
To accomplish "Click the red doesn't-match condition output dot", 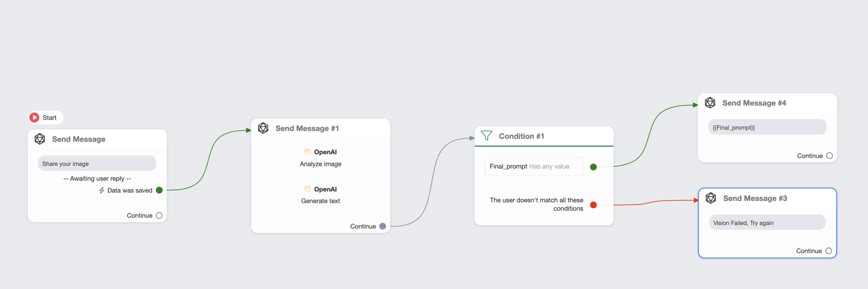I will click(593, 205).
